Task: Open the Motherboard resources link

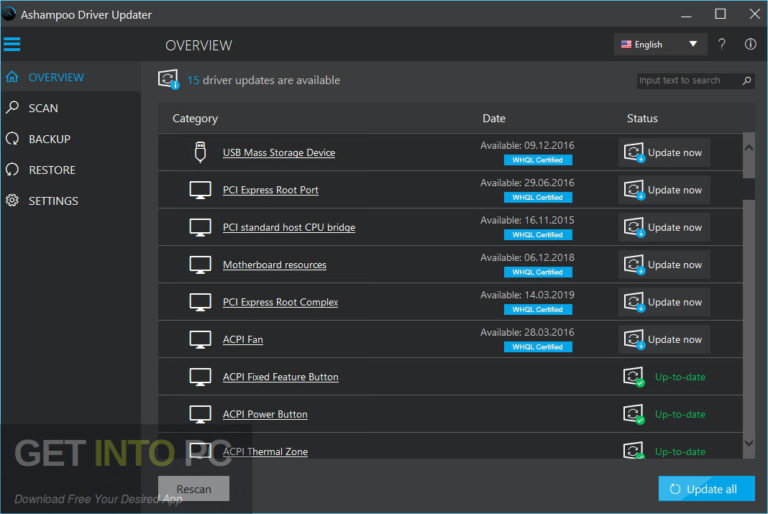Action: (x=274, y=265)
